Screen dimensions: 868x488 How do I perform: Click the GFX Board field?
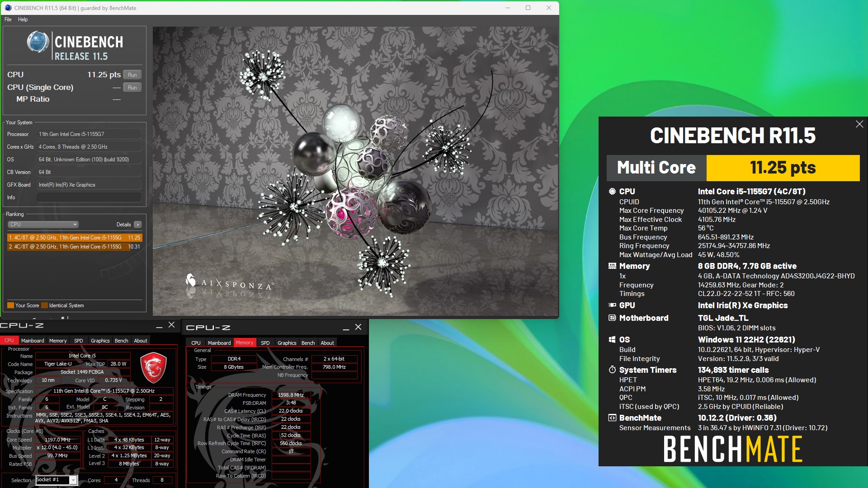pyautogui.click(x=89, y=185)
